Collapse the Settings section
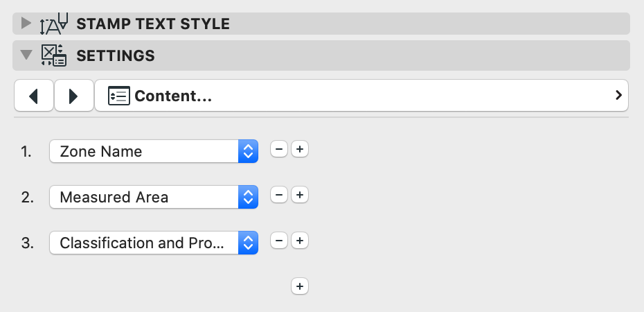Screen dimensions: 644x312 click(26, 55)
